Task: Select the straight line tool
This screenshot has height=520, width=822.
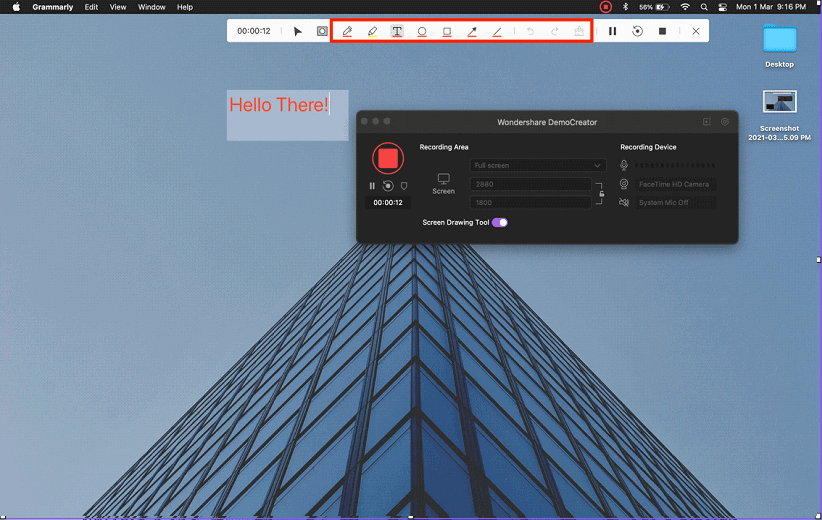Action: [x=497, y=31]
